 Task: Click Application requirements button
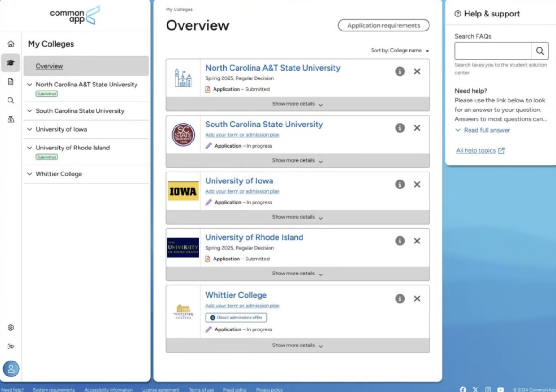pos(383,25)
